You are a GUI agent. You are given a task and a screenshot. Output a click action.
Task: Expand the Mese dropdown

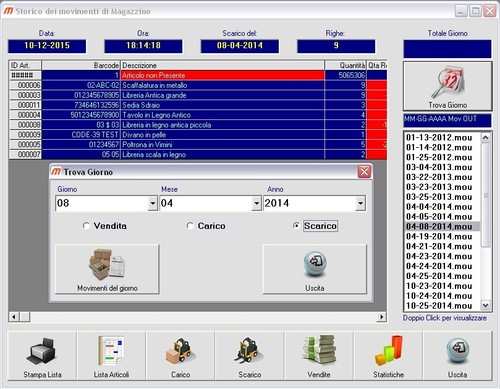(256, 203)
